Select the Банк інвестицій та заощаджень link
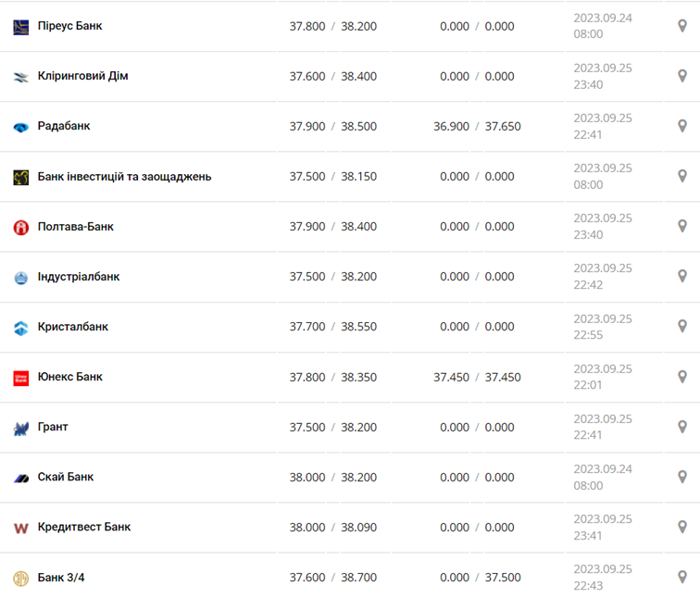Viewport: 700px width, 598px height. click(124, 176)
